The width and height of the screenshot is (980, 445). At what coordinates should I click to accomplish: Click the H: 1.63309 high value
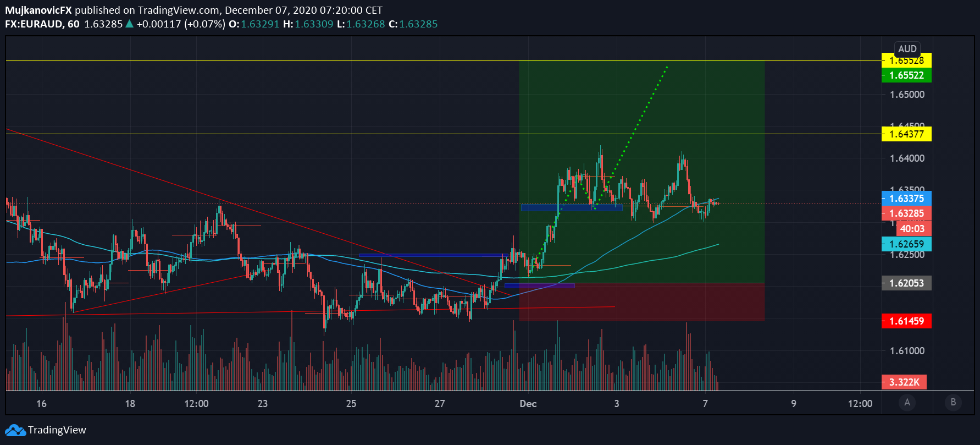[308, 24]
